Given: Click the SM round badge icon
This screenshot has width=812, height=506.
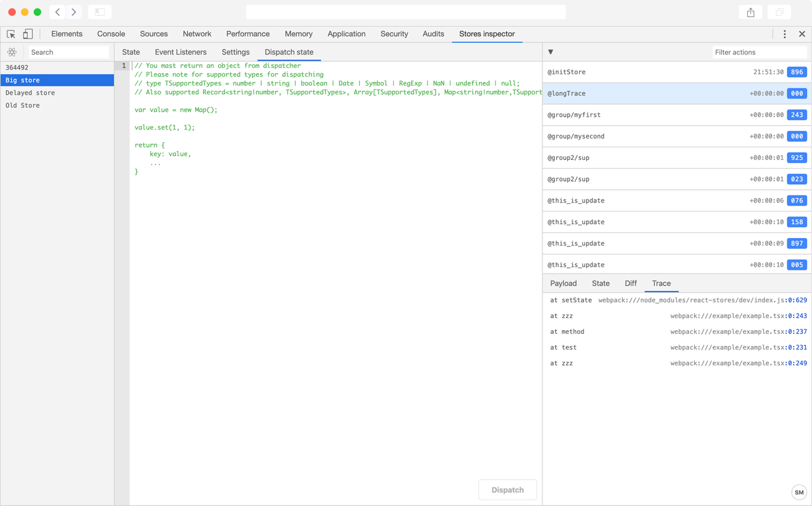Looking at the screenshot, I should (799, 492).
